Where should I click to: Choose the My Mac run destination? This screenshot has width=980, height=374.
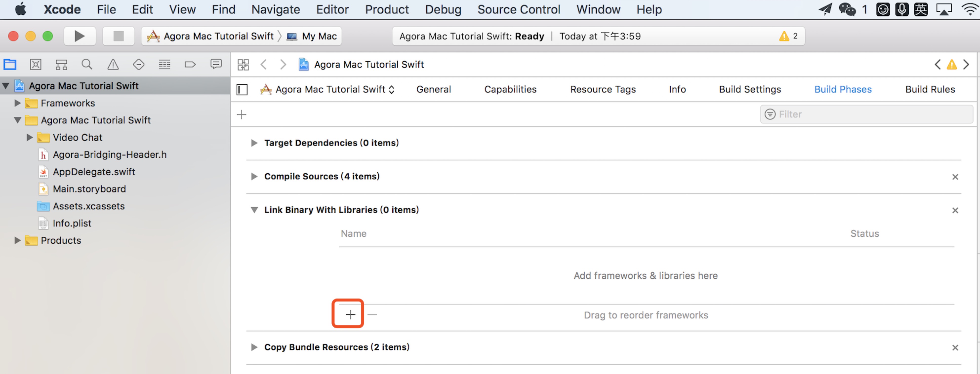coord(312,36)
